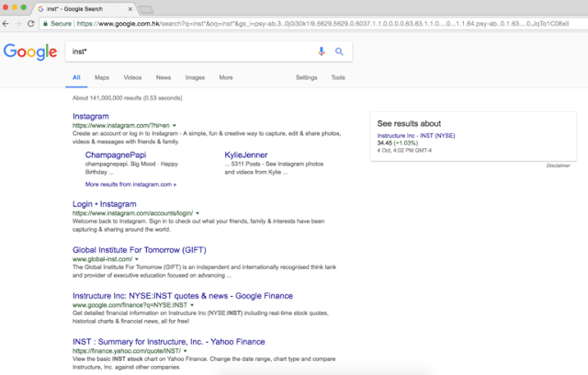Open the Google logo homepage
This screenshot has height=375, width=588.
point(30,51)
